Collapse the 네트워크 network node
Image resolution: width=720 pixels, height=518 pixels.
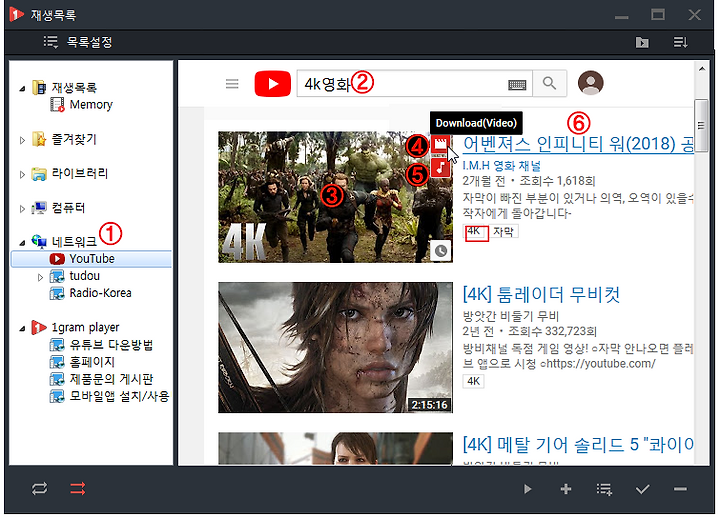click(22, 242)
